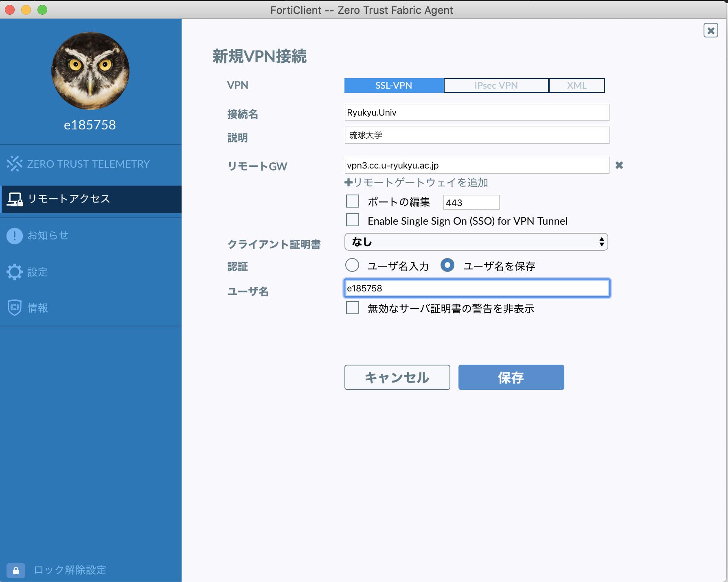
Task: Select the ユーザ名入力 radio button
Action: 352,265
